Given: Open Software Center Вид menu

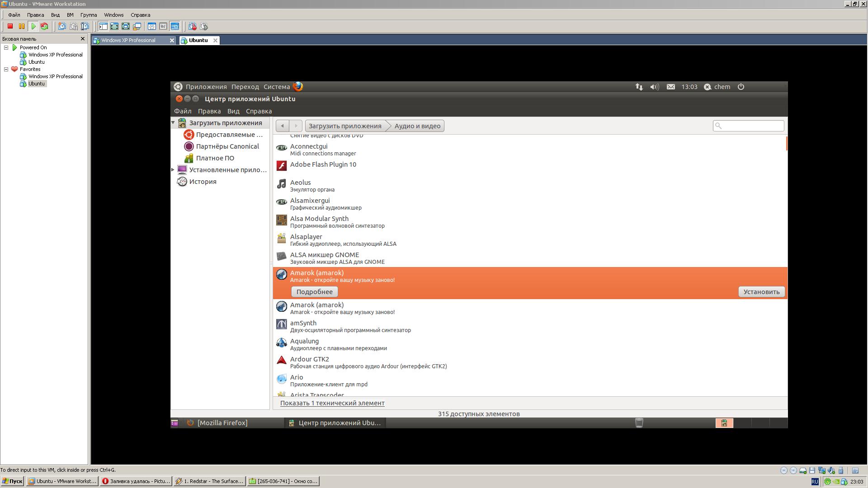Looking at the screenshot, I should tap(233, 111).
